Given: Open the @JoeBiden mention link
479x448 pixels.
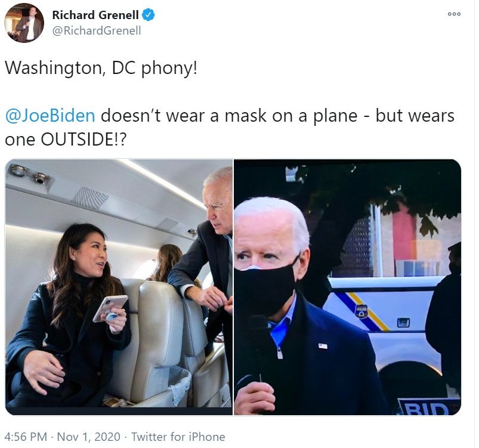Looking at the screenshot, I should [x=50, y=116].
